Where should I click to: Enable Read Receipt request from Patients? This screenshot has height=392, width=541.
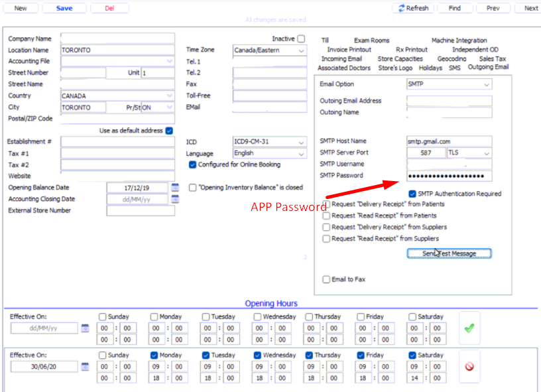326,216
